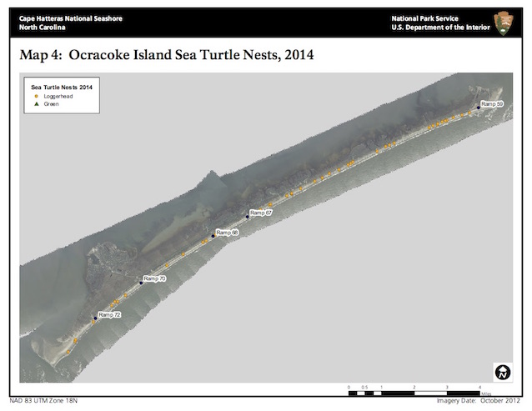Select the 'Ramp 72' map label
This screenshot has width=532, height=411.
[109, 314]
